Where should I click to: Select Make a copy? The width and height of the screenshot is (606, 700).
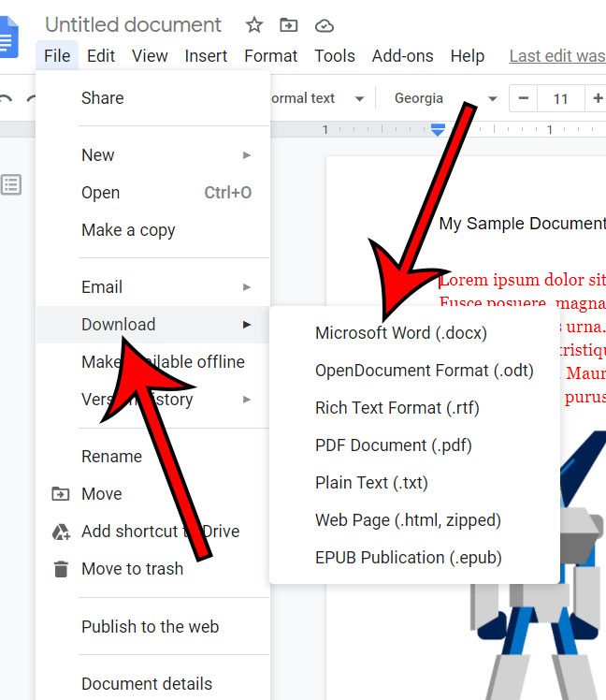point(153,230)
